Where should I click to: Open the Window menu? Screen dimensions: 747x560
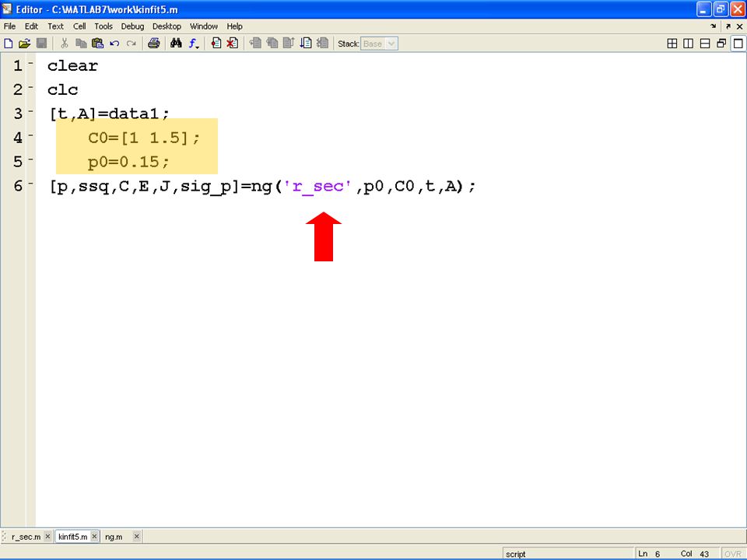point(204,26)
